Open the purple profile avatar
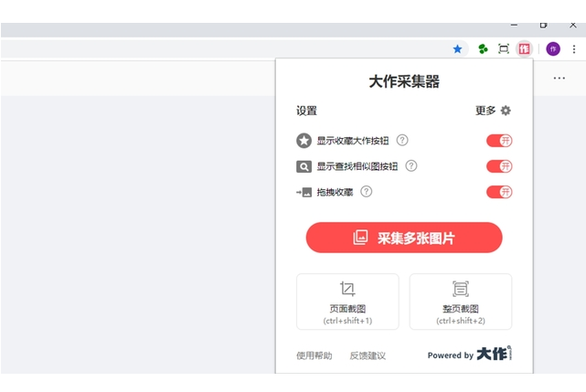This screenshot has width=586, height=392. click(x=553, y=49)
